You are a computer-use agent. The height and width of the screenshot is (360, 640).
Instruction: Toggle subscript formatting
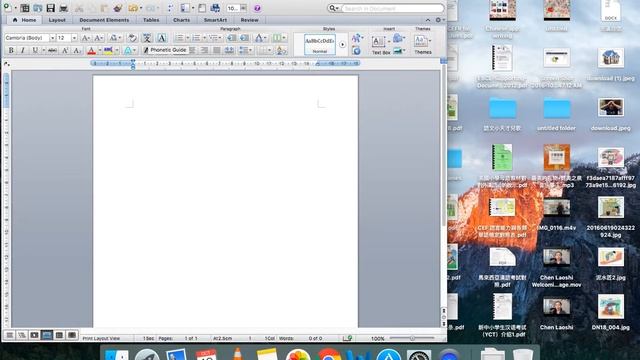pos(77,50)
